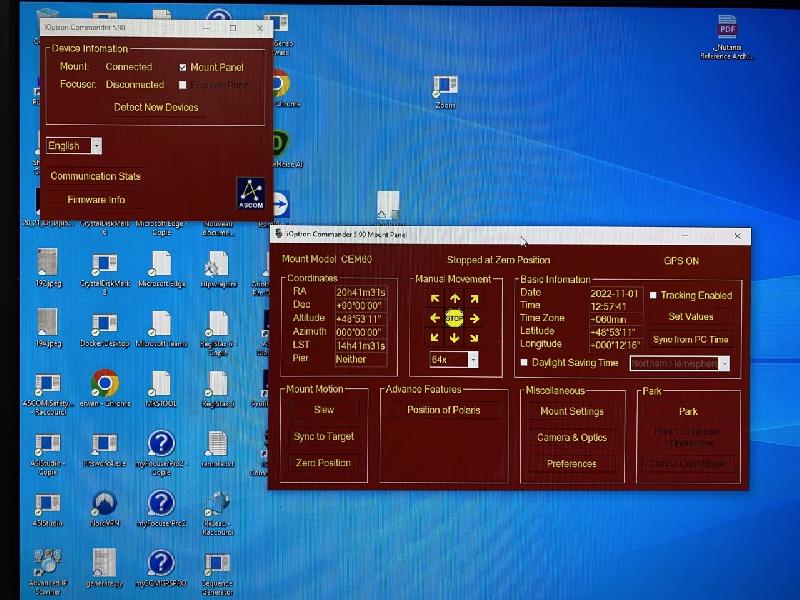This screenshot has height=600, width=800.
Task: Open the Advanced IP Scanner desktop icon
Action: pos(48,572)
